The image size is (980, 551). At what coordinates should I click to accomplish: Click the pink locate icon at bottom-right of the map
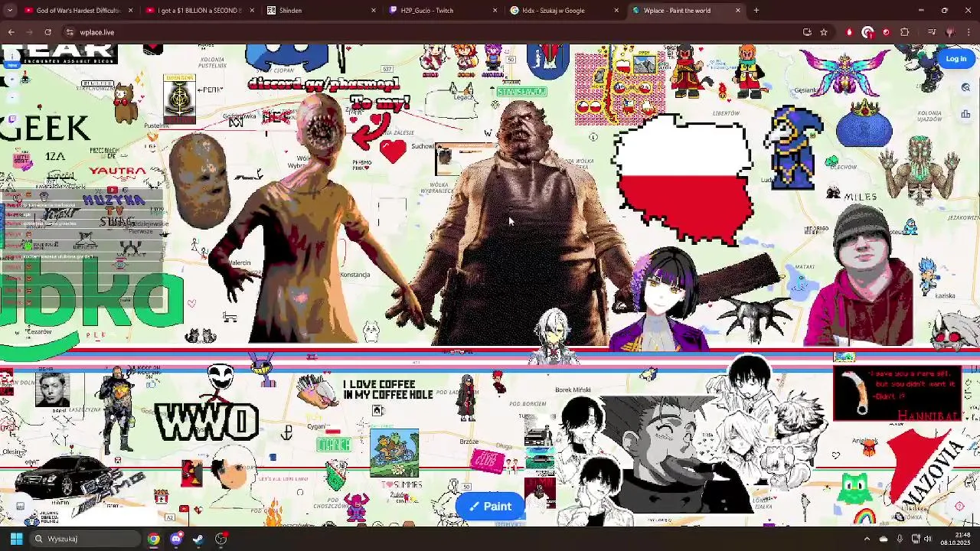tap(959, 506)
